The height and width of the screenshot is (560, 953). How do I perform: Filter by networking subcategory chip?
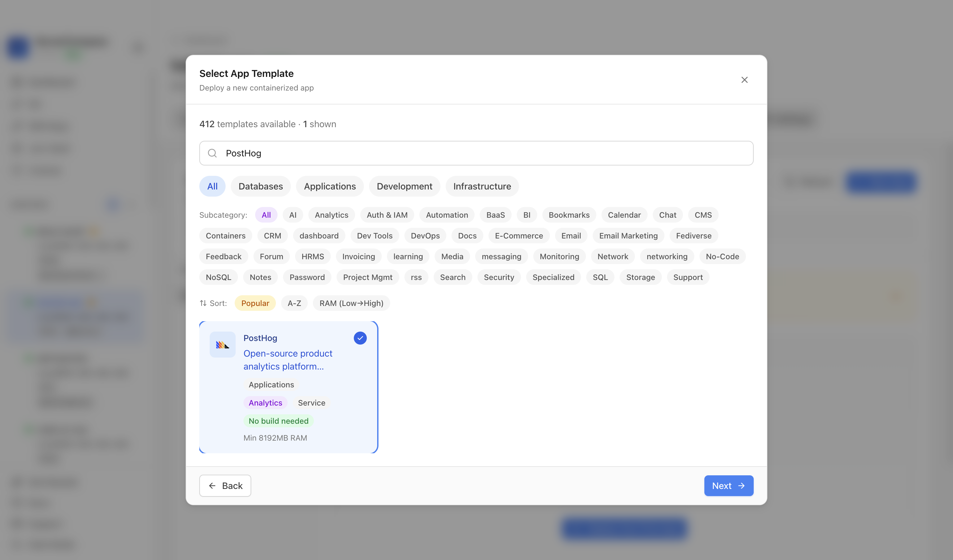[x=667, y=256]
